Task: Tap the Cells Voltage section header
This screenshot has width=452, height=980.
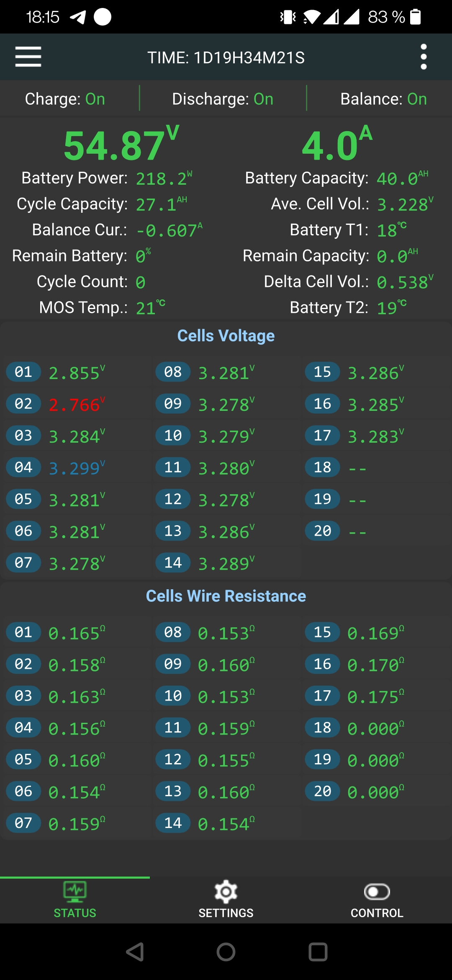Action: pos(226,336)
